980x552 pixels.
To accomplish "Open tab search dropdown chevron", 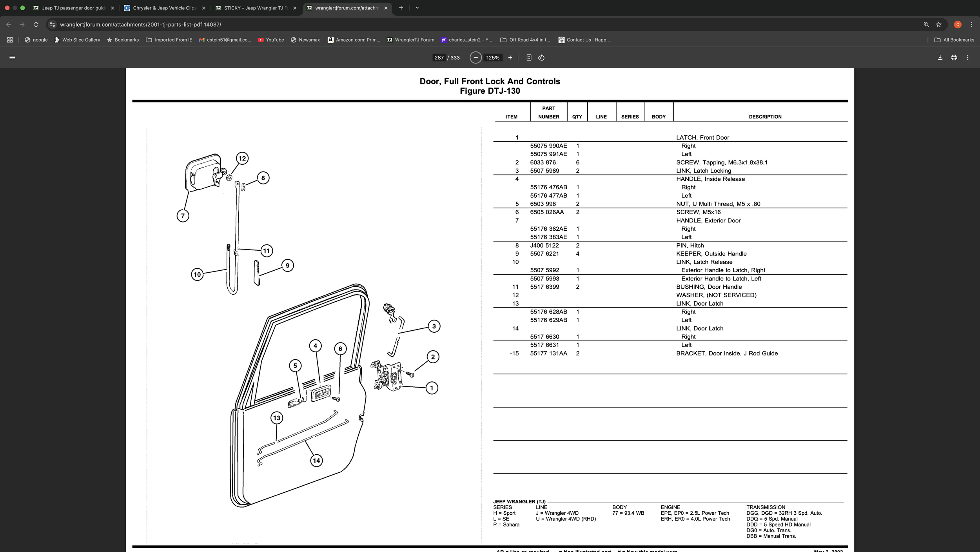I will click(417, 8).
